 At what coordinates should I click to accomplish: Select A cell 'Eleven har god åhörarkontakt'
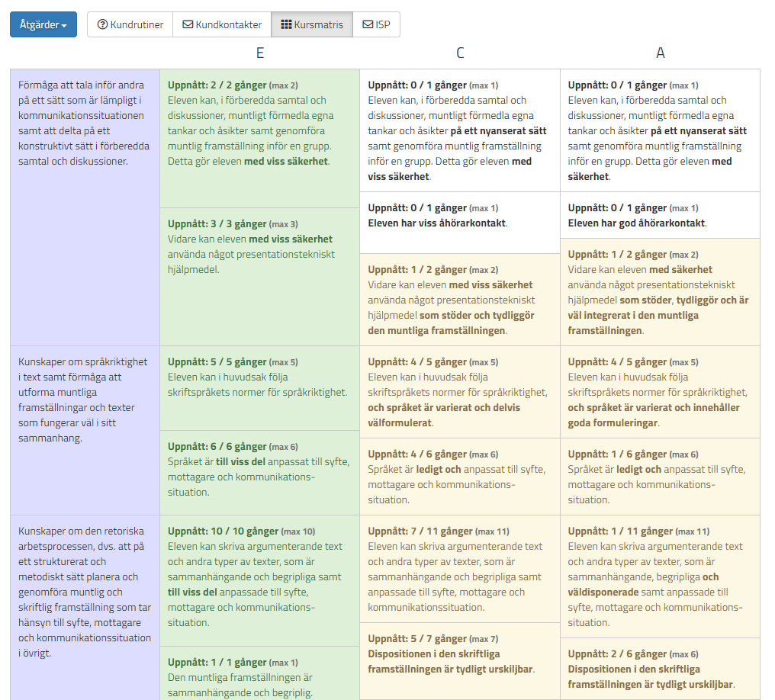coord(660,215)
